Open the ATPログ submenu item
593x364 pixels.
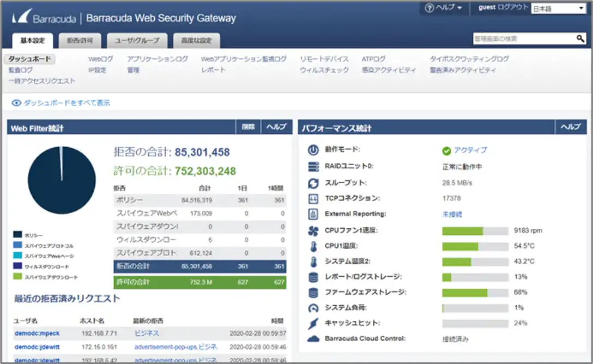[x=373, y=59]
